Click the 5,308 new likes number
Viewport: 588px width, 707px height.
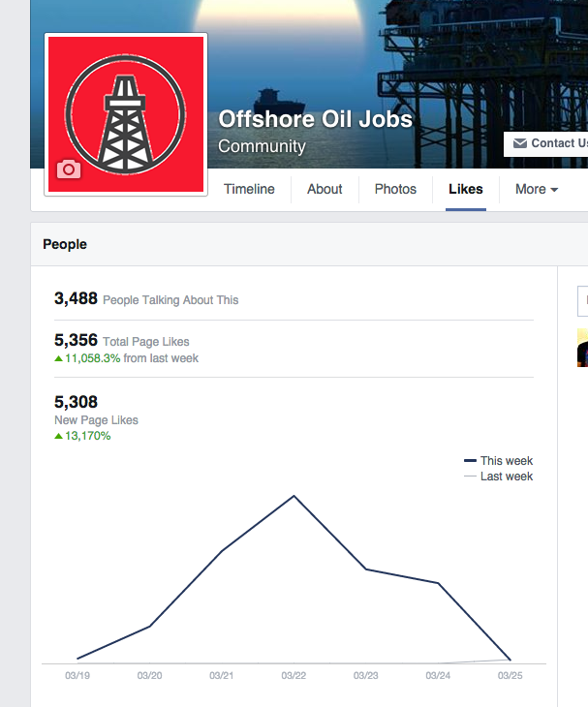(76, 402)
